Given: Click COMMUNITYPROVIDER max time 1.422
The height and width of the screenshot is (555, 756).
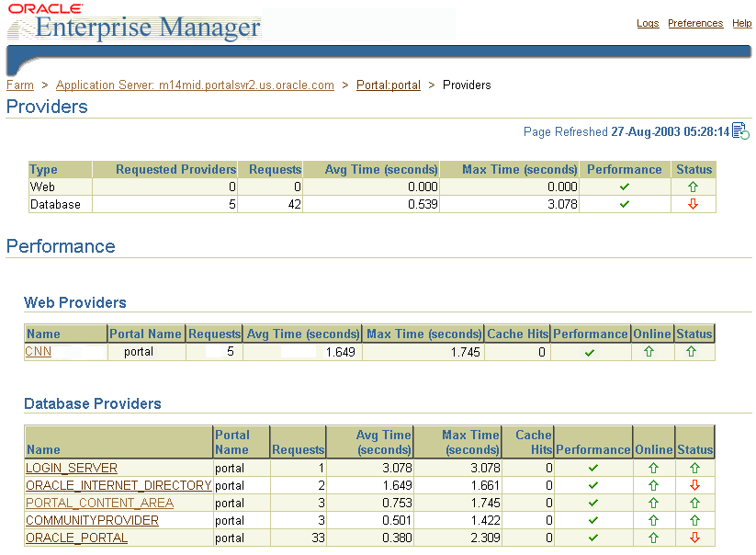Looking at the screenshot, I should click(486, 520).
